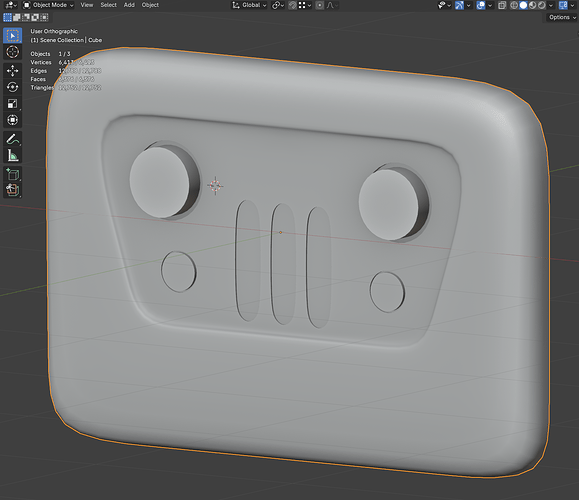Choose the Measure ruler tool
The height and width of the screenshot is (500, 579).
13,155
